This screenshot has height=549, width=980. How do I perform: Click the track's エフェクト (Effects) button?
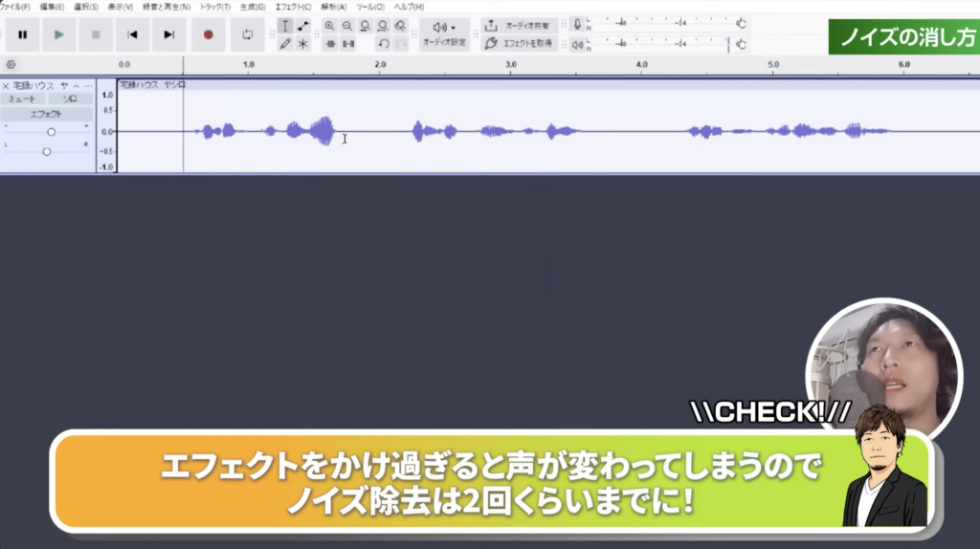tap(46, 114)
